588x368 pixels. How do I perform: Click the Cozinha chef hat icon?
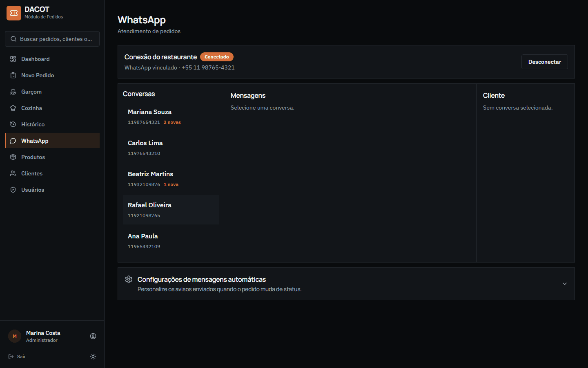13,108
